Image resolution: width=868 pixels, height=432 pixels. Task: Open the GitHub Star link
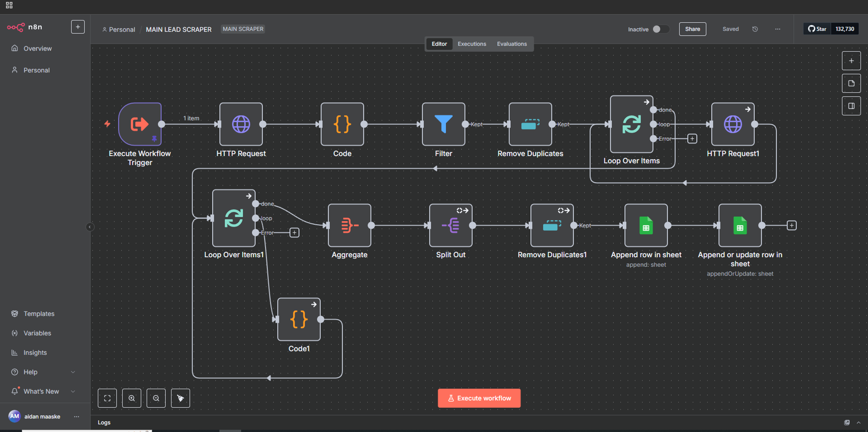click(x=817, y=29)
